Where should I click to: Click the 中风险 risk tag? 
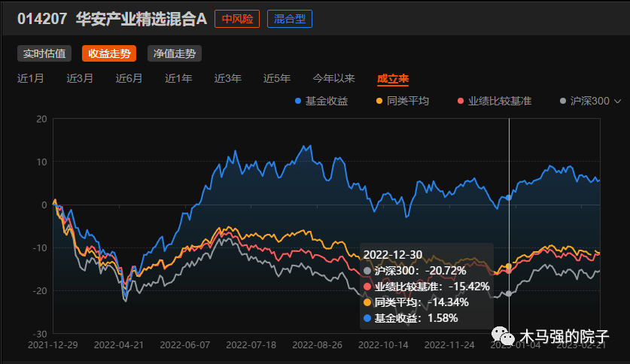(x=237, y=19)
